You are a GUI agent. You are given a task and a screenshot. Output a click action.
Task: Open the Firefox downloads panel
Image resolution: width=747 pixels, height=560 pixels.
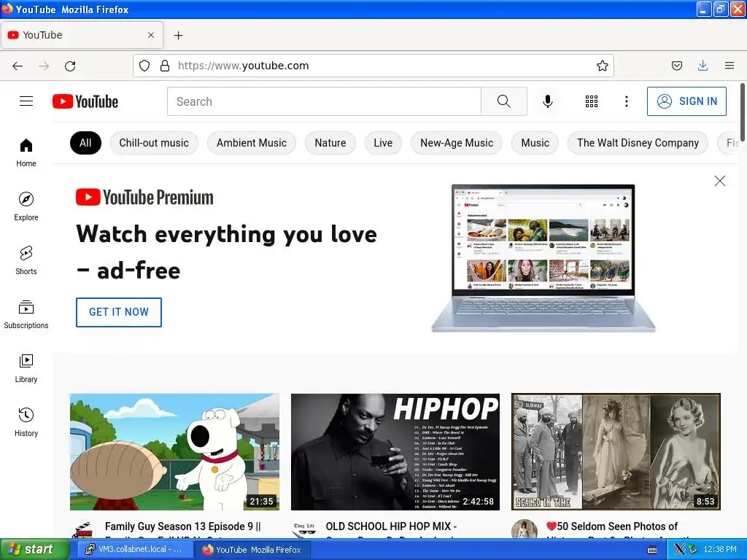(x=703, y=66)
